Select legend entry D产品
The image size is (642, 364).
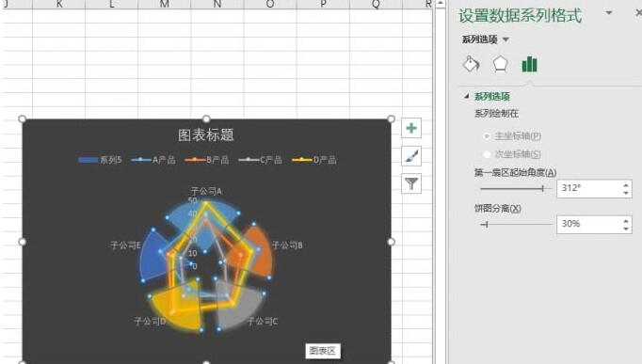[x=314, y=160]
